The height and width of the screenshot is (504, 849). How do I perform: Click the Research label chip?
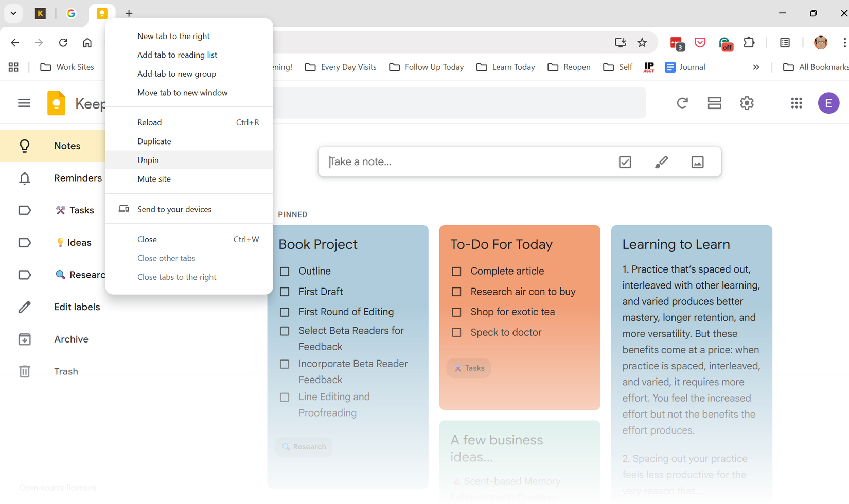[303, 447]
